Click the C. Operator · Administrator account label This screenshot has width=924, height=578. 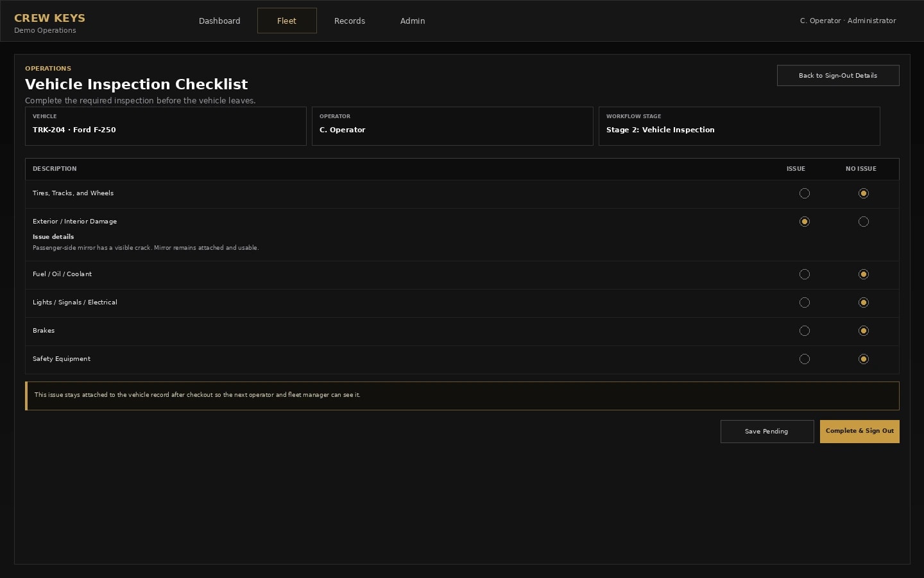(x=848, y=21)
